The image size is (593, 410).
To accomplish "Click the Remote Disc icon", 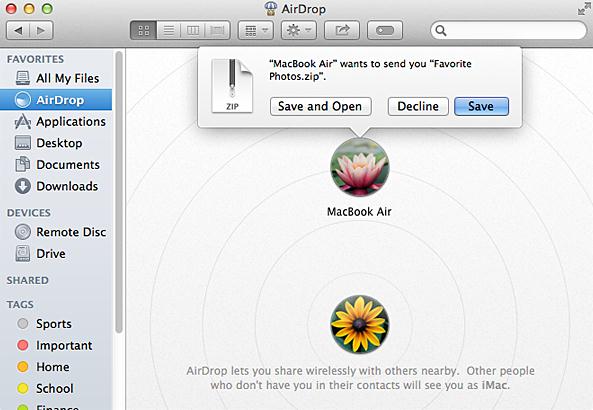I will pos(23,232).
